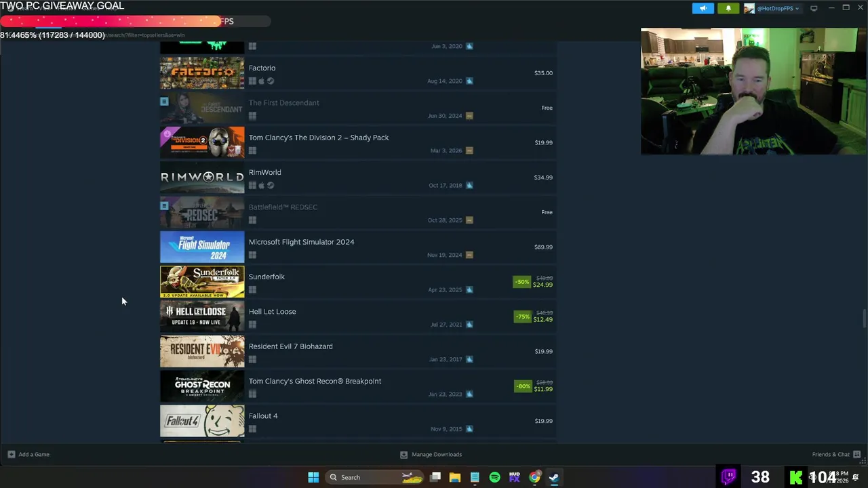Screen dimensions: 868x488
Task: Open the Windows Start menu
Action: [313, 477]
